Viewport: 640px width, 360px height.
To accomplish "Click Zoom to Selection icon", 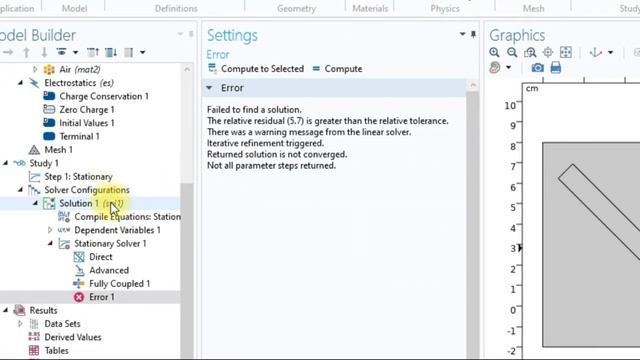I will pos(548,52).
